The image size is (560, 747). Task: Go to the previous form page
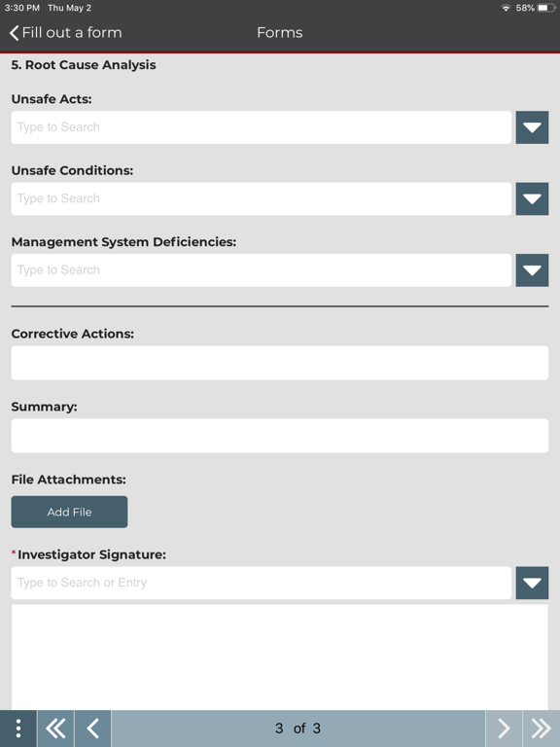click(93, 729)
